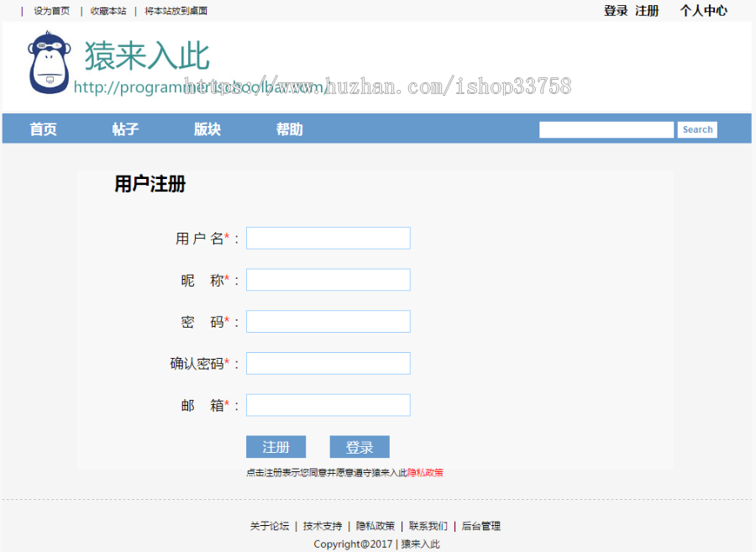Open the 版块 navigation menu item
Viewport: 756px width, 552px height.
207,129
